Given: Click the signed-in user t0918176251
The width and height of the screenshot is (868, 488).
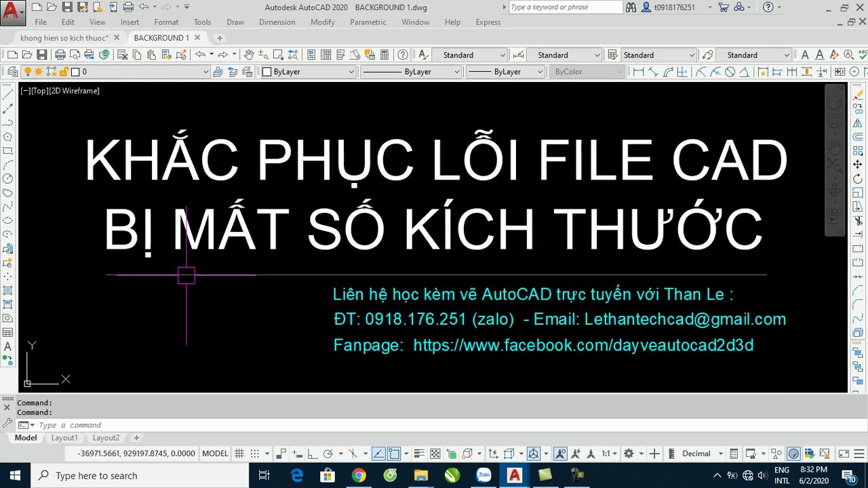Looking at the screenshot, I should (x=675, y=7).
